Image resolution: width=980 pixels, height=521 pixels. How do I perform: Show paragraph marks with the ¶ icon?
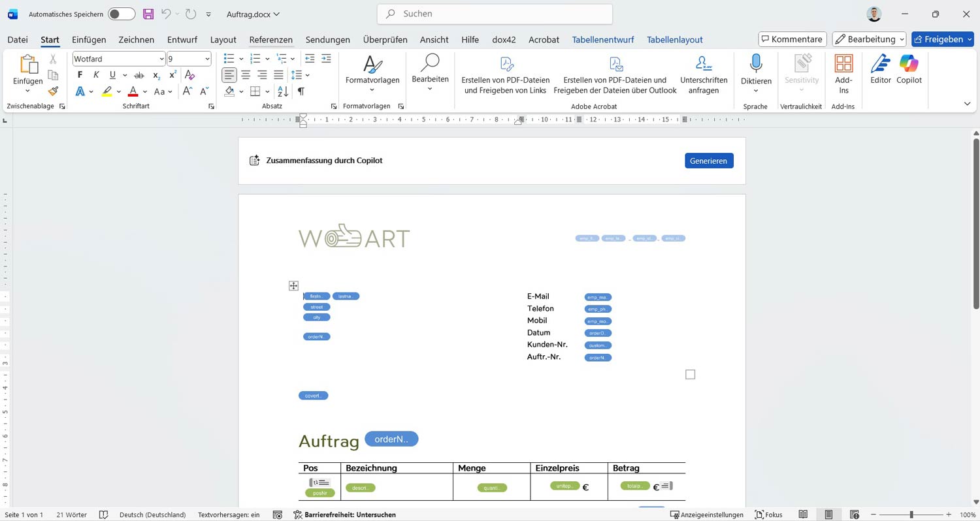point(301,91)
